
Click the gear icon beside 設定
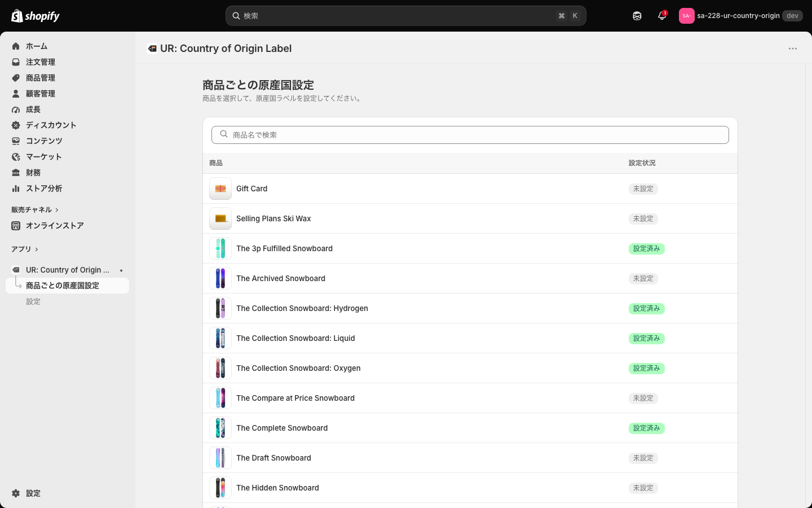(16, 493)
